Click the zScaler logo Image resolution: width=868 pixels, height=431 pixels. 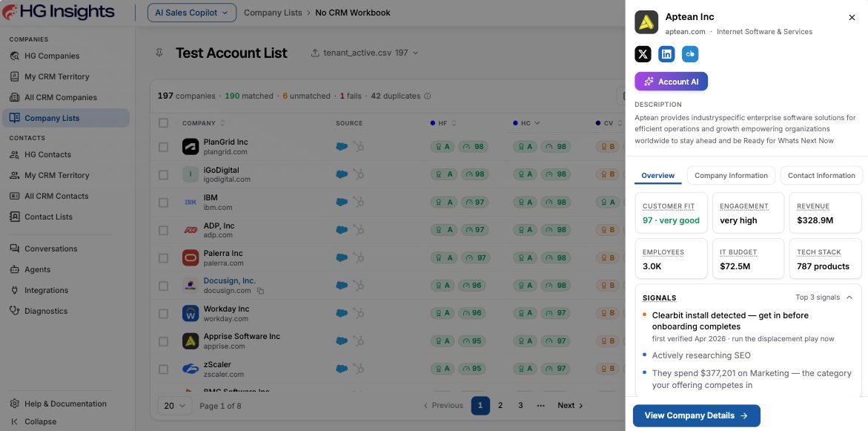(191, 369)
